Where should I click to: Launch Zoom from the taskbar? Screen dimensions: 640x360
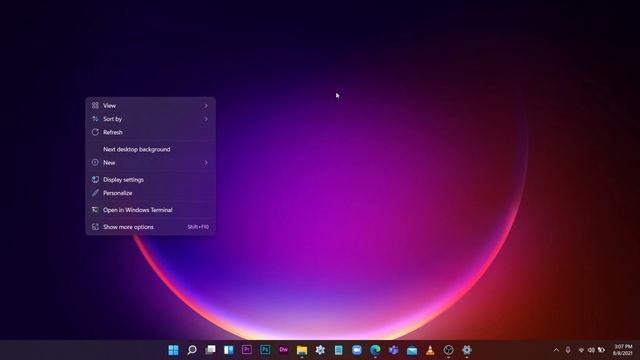357,350
